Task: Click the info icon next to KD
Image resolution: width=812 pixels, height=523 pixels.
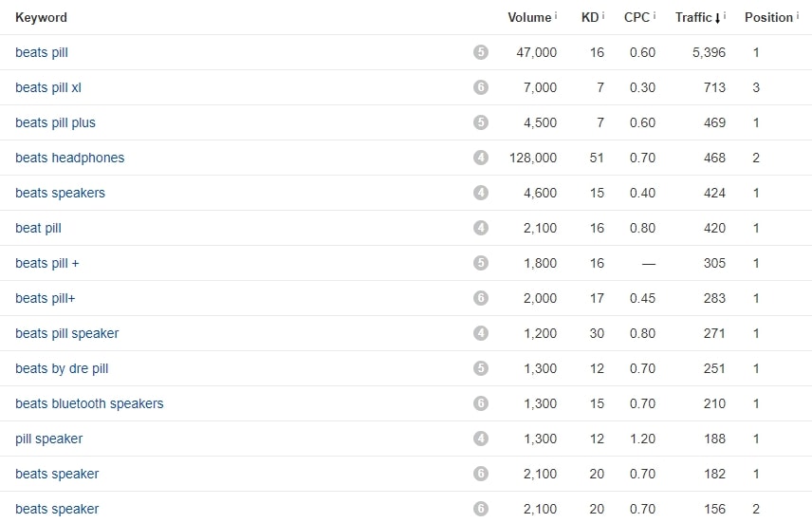Action: [602, 15]
